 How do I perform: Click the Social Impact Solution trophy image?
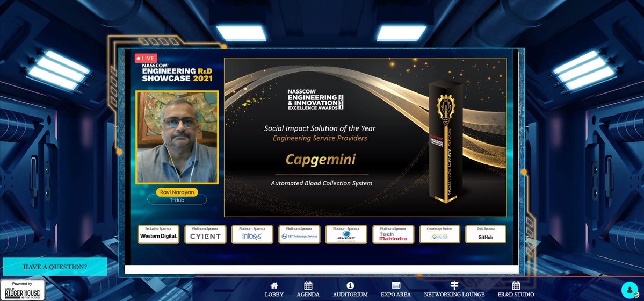[x=446, y=141]
